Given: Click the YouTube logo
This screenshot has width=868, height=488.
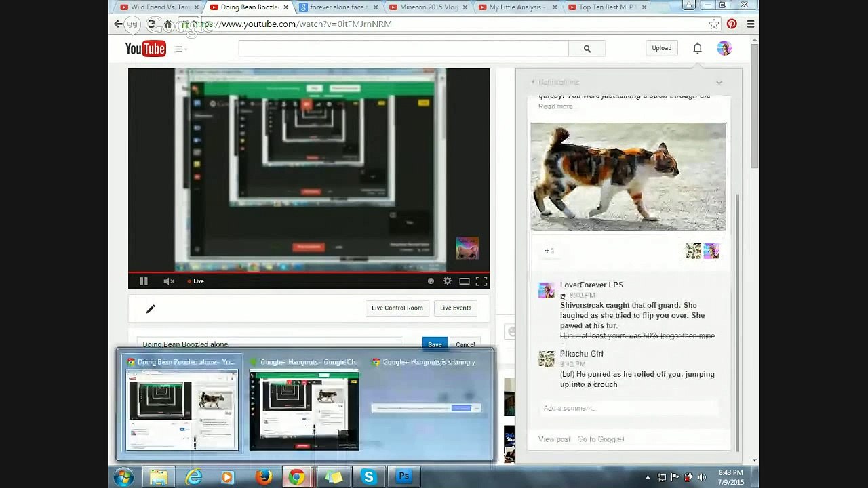Looking at the screenshot, I should pos(145,49).
